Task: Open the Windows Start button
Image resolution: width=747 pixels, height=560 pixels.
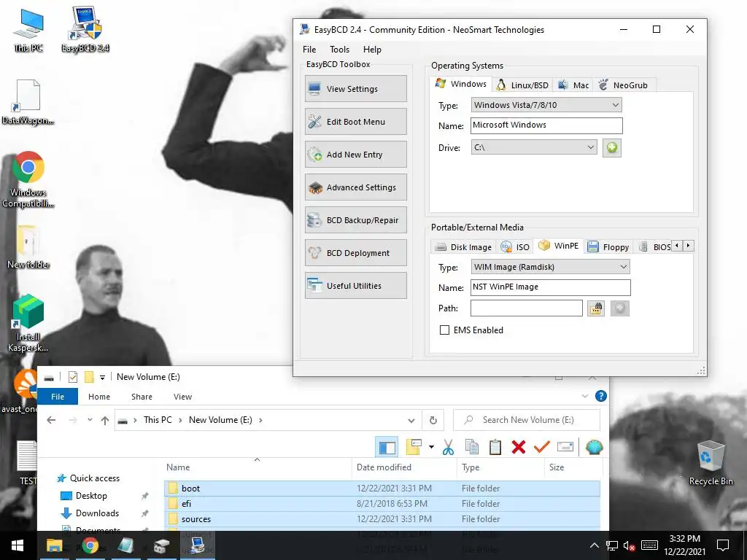Action: click(18, 545)
